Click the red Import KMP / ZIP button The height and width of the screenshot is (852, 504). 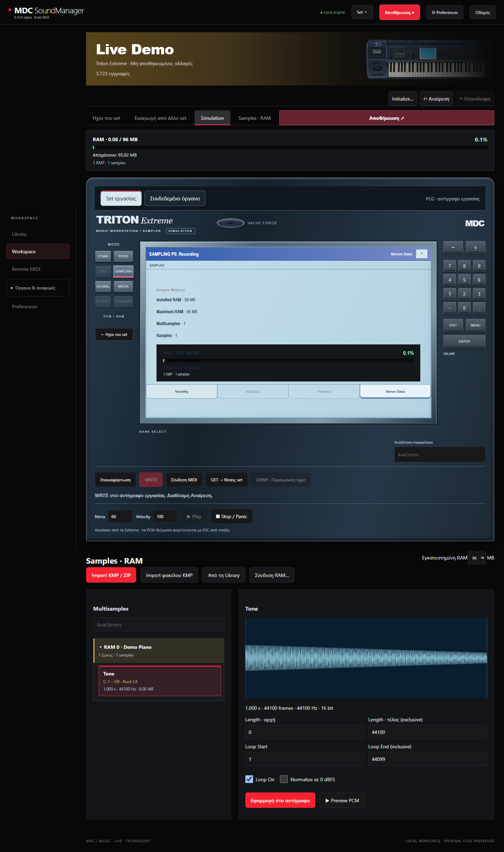(111, 575)
